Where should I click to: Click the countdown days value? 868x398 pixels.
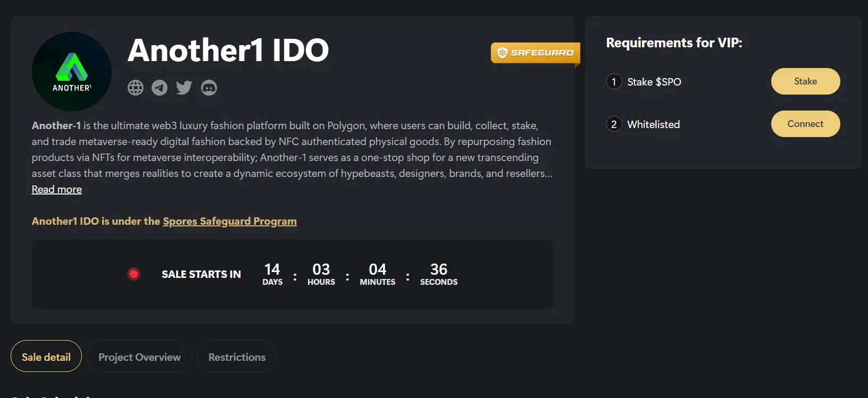click(272, 269)
